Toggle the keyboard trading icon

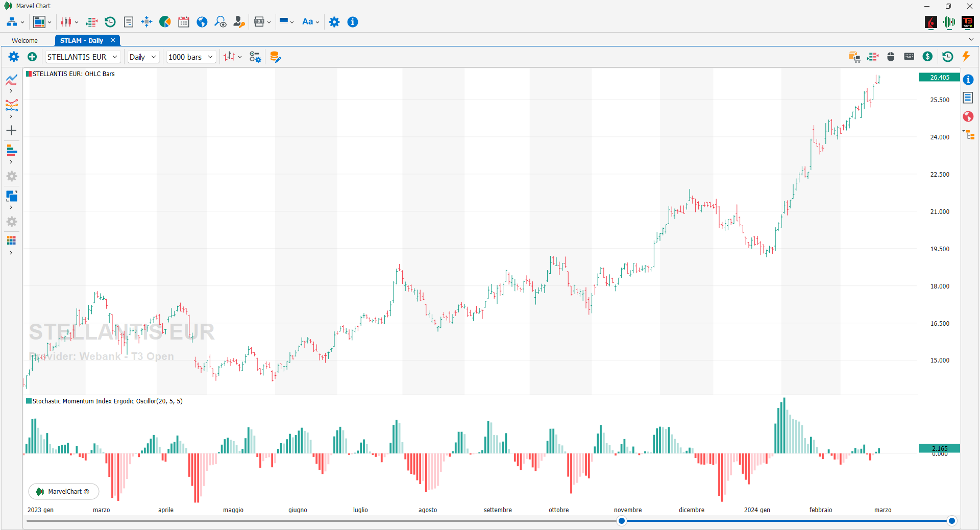click(909, 57)
